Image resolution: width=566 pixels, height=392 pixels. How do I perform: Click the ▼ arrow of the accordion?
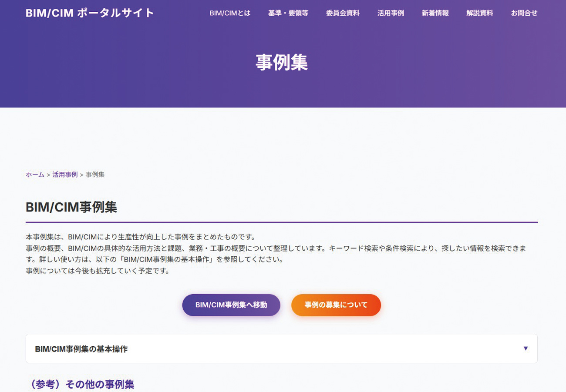pos(526,348)
